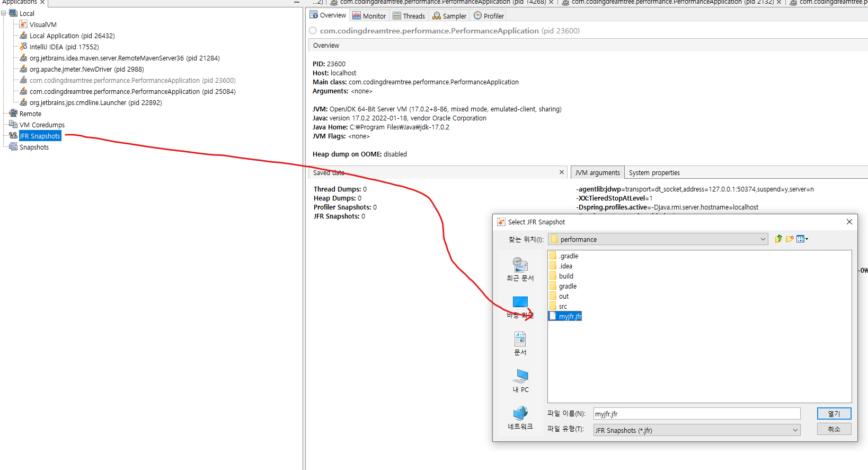Go up one folder level icon
The height and width of the screenshot is (470, 868).
[778, 239]
